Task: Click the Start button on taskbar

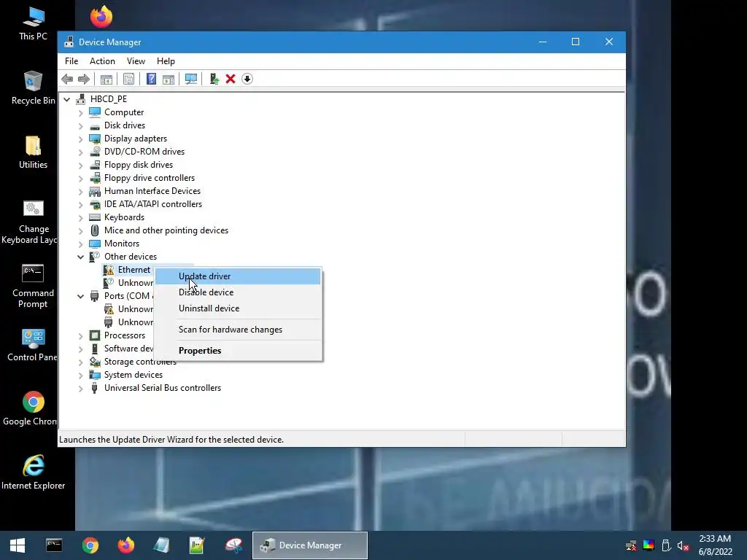Action: (18, 545)
